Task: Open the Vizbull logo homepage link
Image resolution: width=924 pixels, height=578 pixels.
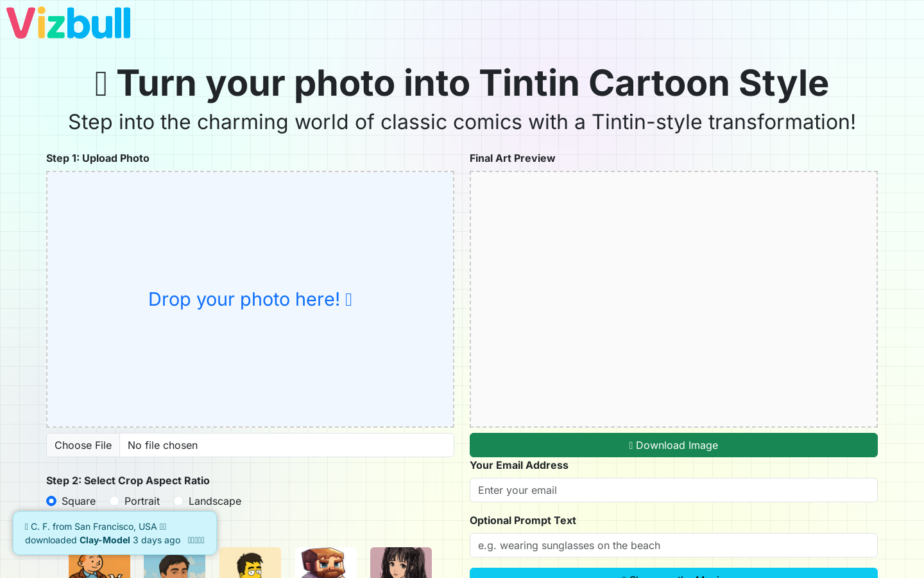Action: [69, 23]
